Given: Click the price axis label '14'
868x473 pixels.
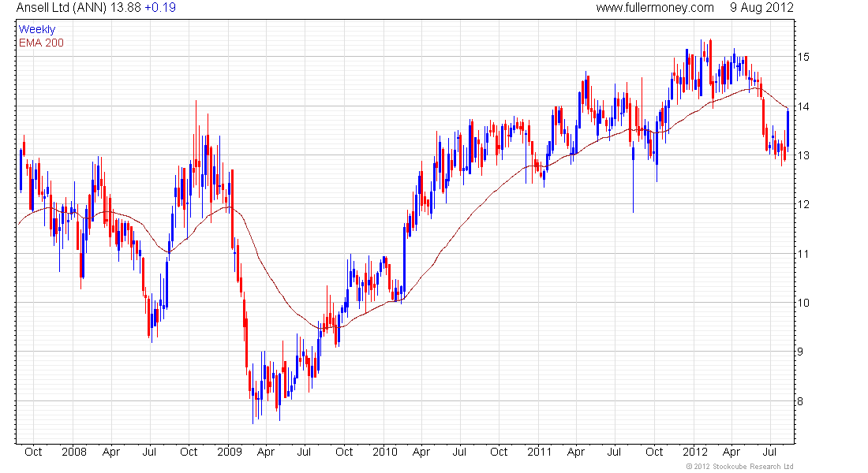Looking at the screenshot, I should pos(803,106).
